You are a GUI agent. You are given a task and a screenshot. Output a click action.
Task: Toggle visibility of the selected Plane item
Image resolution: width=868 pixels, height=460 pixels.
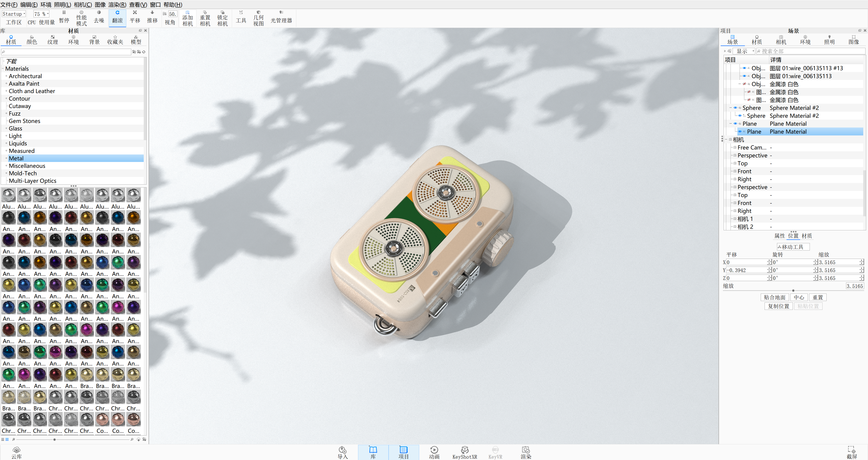point(740,132)
